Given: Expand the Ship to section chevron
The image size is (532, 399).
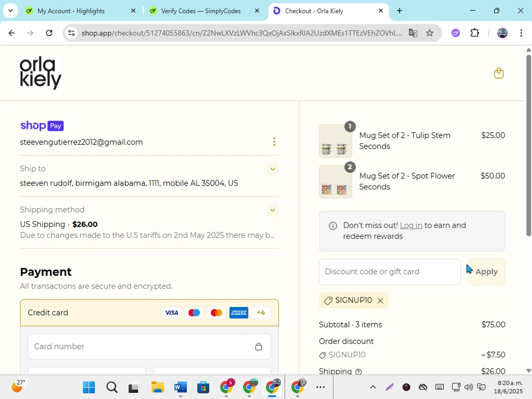Looking at the screenshot, I should pos(272,169).
